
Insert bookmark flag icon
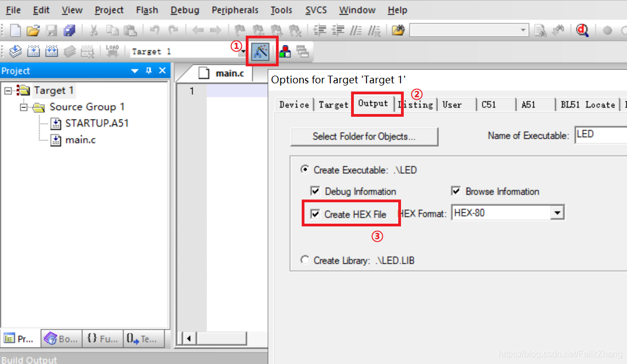tap(240, 30)
